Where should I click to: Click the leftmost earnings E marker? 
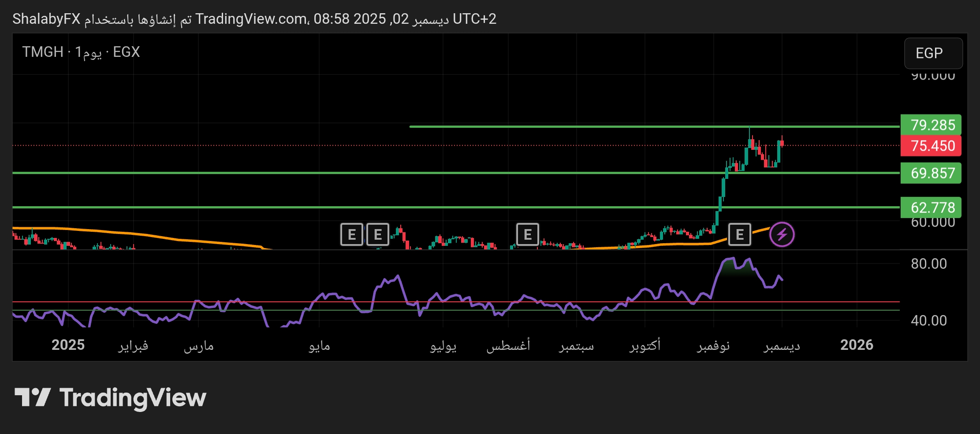click(x=351, y=234)
